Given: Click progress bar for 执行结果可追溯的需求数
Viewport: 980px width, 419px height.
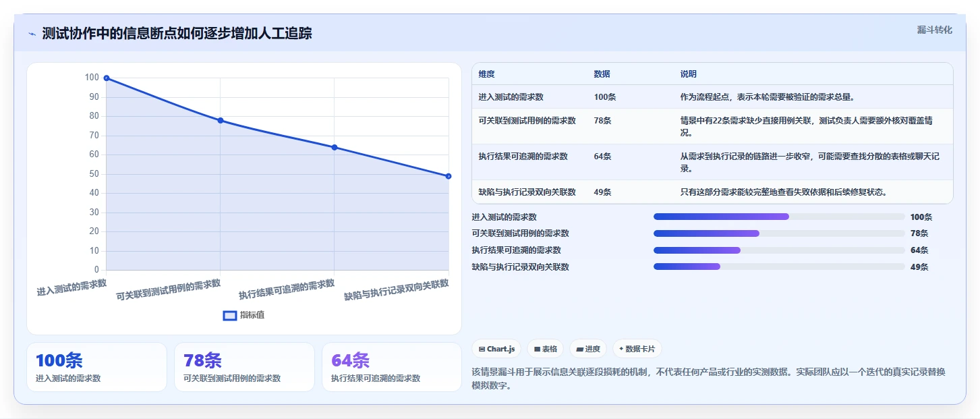Looking at the screenshot, I should tap(779, 250).
